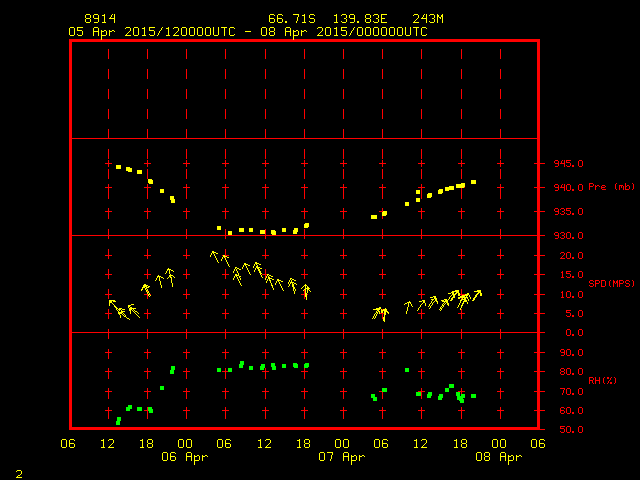Click the "20.0" wind speed axis value

coord(571,256)
